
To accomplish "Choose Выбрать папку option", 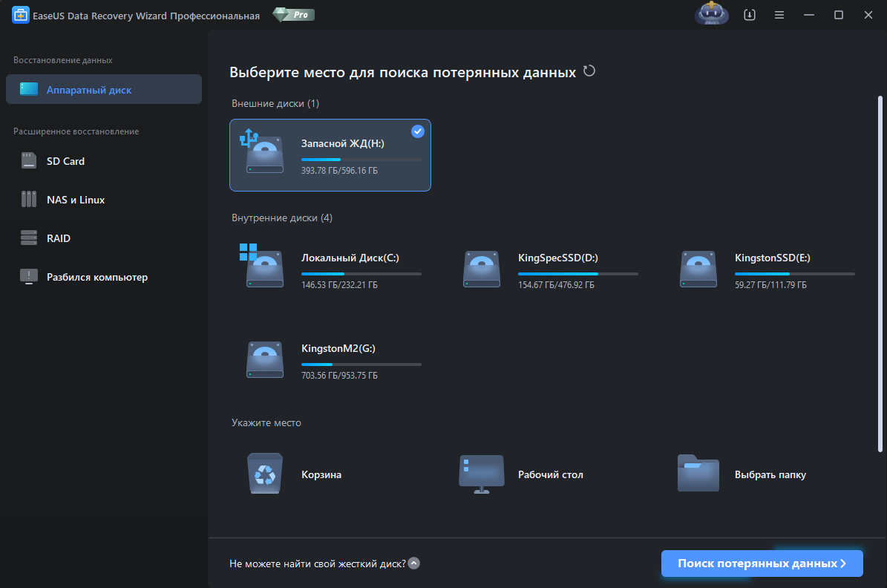I will pos(770,475).
